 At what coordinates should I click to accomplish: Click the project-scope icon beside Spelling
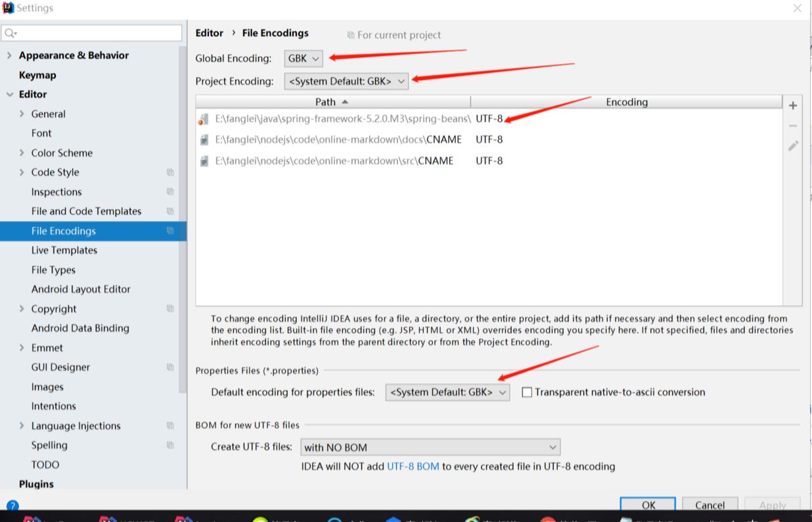click(x=170, y=445)
